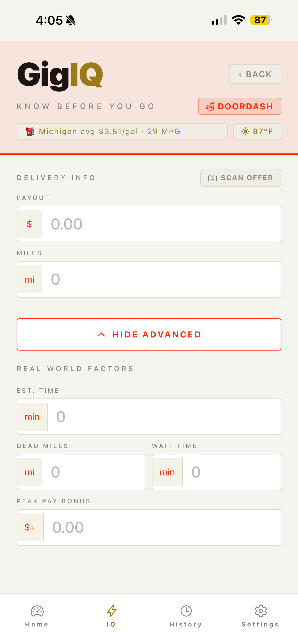Click the Miles input field
Image resolution: width=298 pixels, height=644 pixels.
point(149,279)
